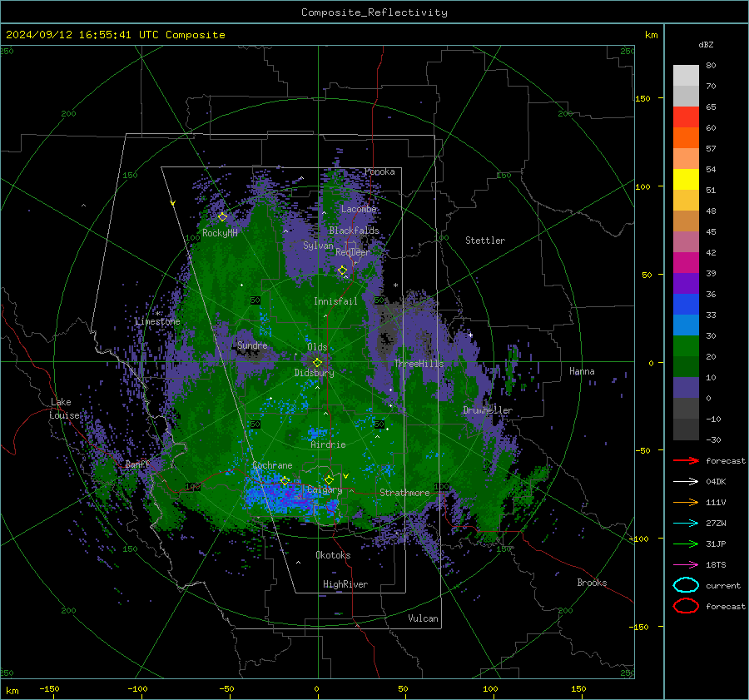The width and height of the screenshot is (749, 700).
Task: Click the yellow diamond marker above Calgary
Action: (x=329, y=479)
